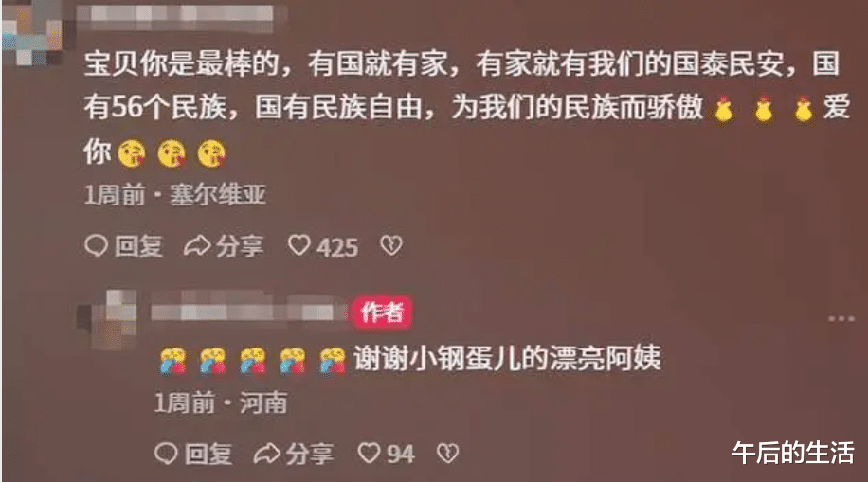Open the author's pixelated avatar
The height and width of the screenshot is (482, 868).
pos(108,320)
